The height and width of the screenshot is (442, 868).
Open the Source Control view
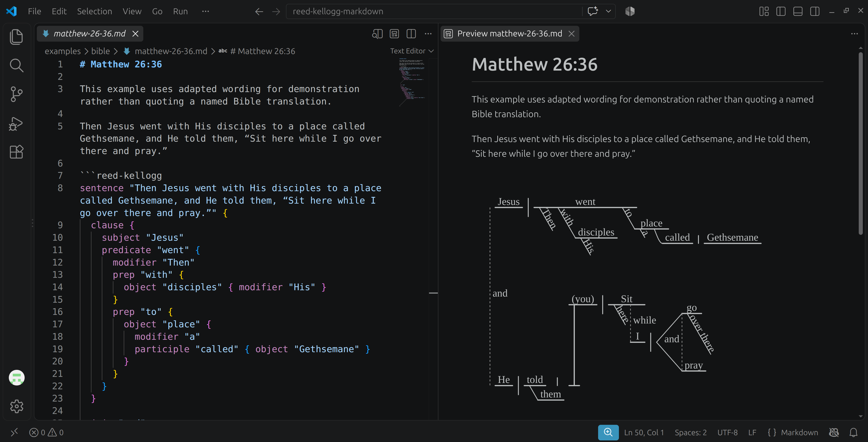point(16,94)
